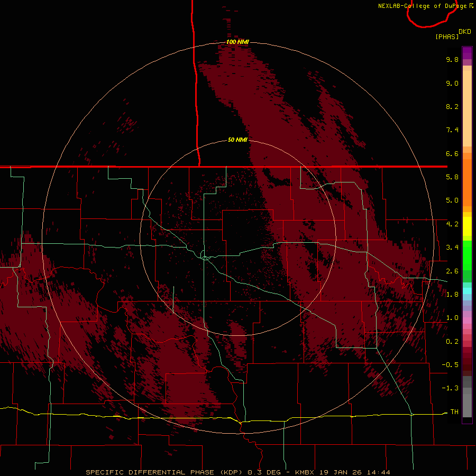This screenshot has height=476, width=476.
Task: Click the 'KMBX' radar station identifier
Action: point(305,472)
